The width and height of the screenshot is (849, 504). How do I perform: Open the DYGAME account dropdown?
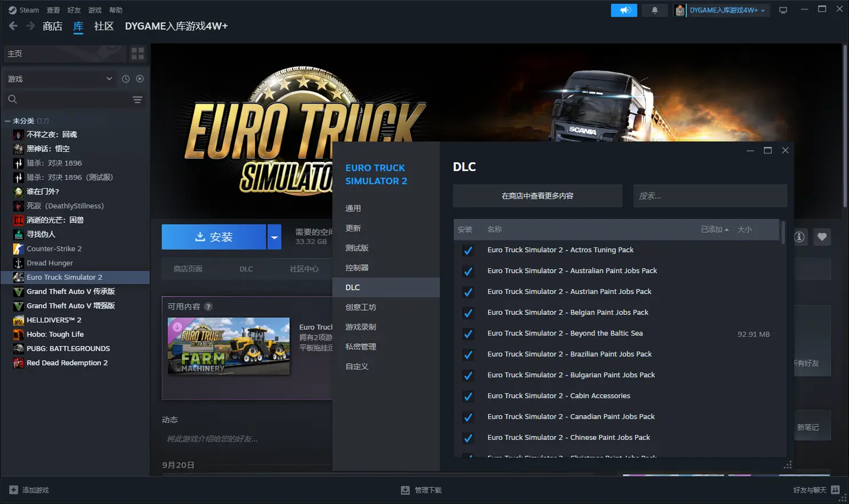722,10
